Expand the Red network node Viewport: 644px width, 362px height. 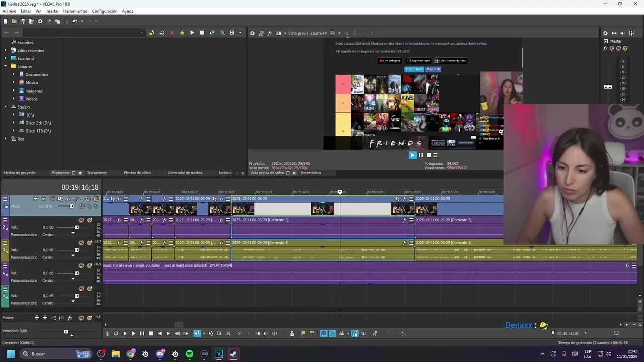(6, 139)
